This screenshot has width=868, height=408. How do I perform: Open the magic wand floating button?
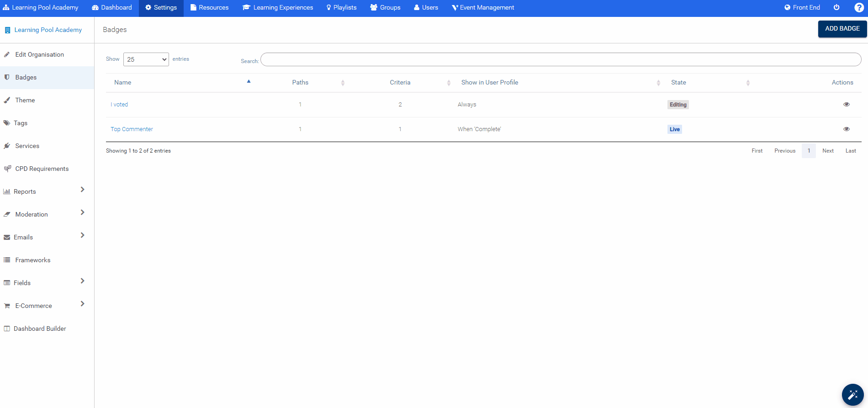click(x=852, y=395)
